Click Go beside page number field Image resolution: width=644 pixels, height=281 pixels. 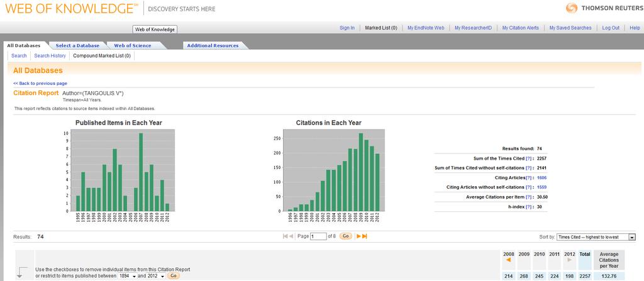click(345, 236)
